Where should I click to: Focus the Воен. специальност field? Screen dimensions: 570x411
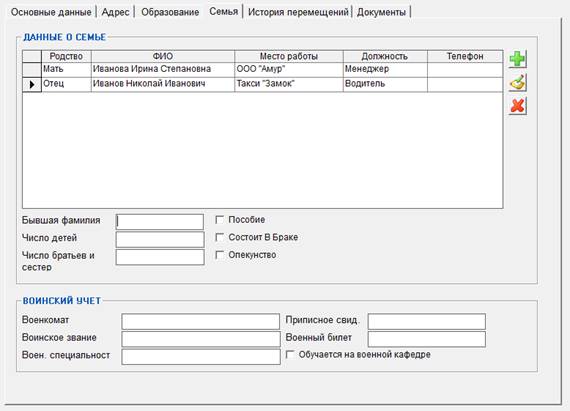[x=201, y=357]
